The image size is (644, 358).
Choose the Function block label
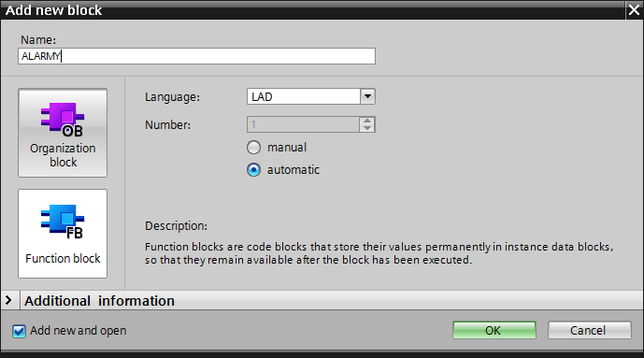point(63,258)
